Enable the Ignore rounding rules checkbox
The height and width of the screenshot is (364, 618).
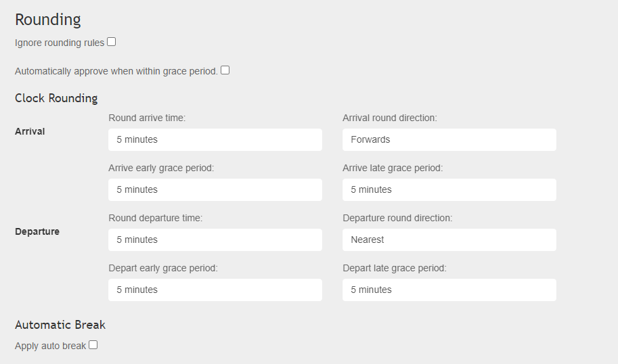(x=112, y=42)
